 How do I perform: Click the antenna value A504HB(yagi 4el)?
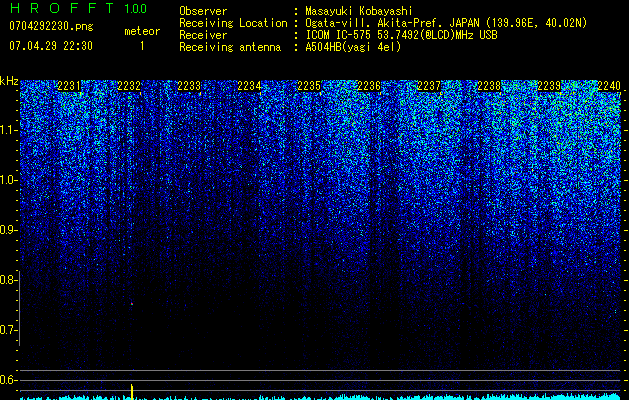[353, 47]
